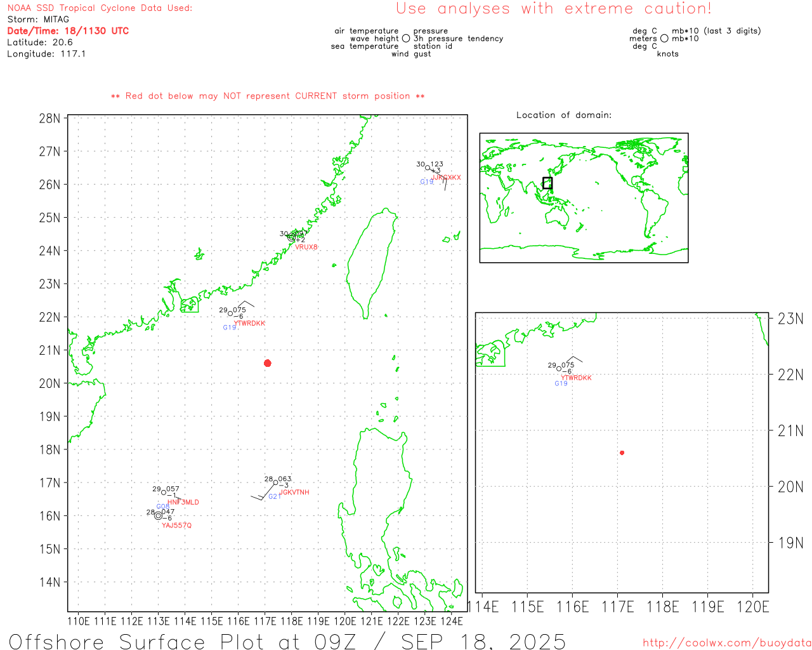Click the 14N latitude label on main map

tap(49, 582)
